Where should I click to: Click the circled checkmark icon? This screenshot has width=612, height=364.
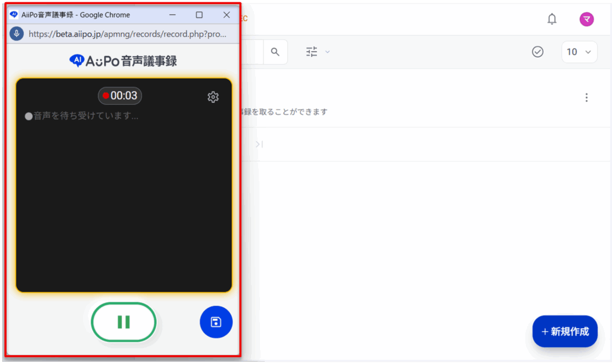pos(537,52)
